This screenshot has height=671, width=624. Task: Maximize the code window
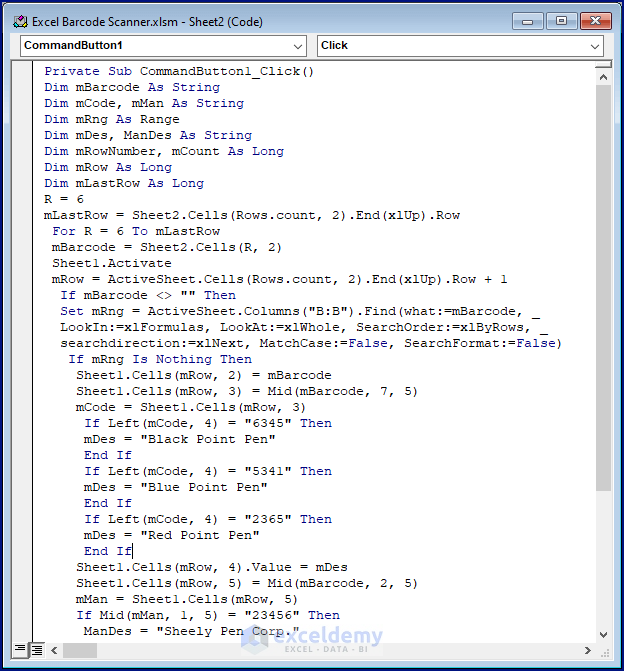tap(561, 21)
